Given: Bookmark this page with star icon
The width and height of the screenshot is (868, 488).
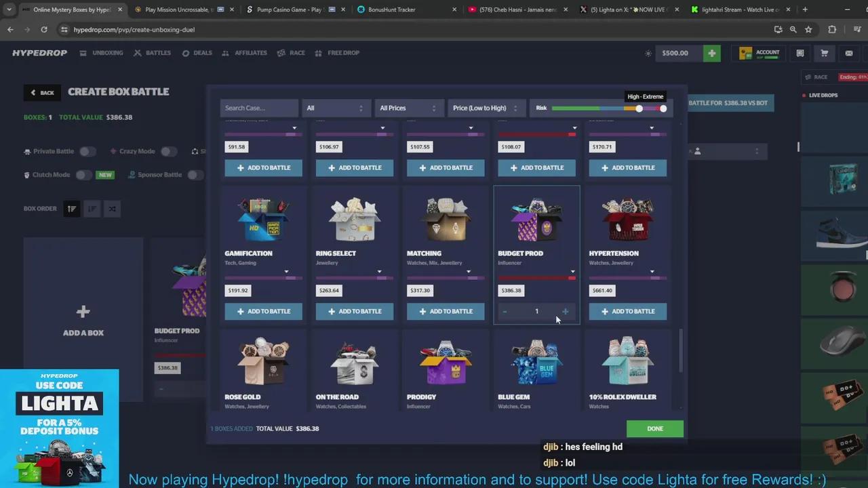Looking at the screenshot, I should 808,30.
